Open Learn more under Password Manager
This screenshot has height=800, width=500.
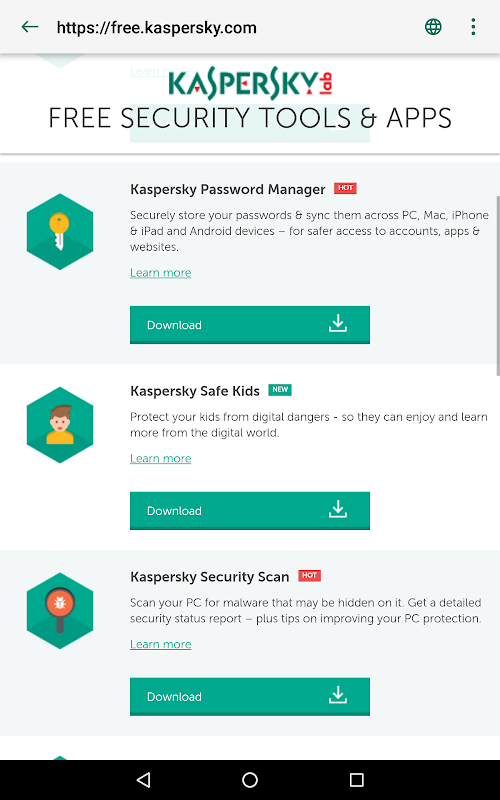[161, 272]
